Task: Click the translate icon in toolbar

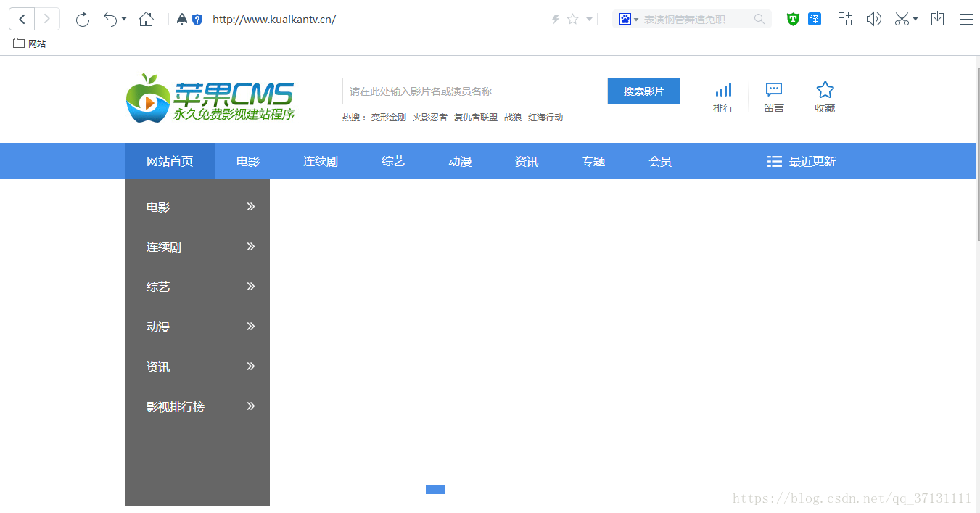Action: click(815, 20)
